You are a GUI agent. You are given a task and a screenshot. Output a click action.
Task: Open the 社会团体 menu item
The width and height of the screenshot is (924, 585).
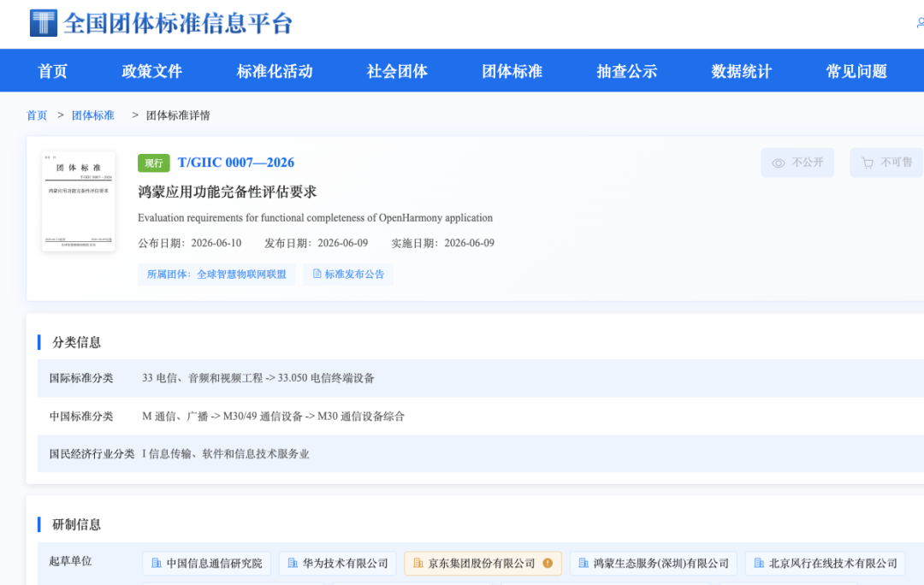click(397, 71)
